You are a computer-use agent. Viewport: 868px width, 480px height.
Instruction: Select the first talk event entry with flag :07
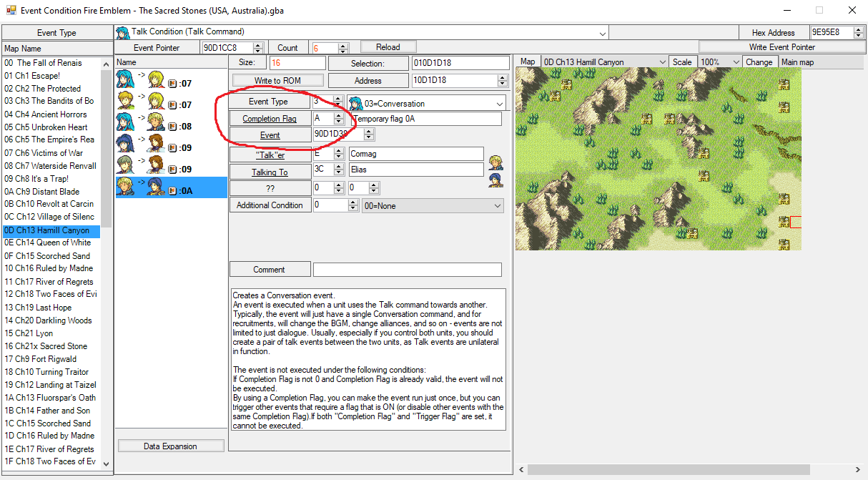171,83
